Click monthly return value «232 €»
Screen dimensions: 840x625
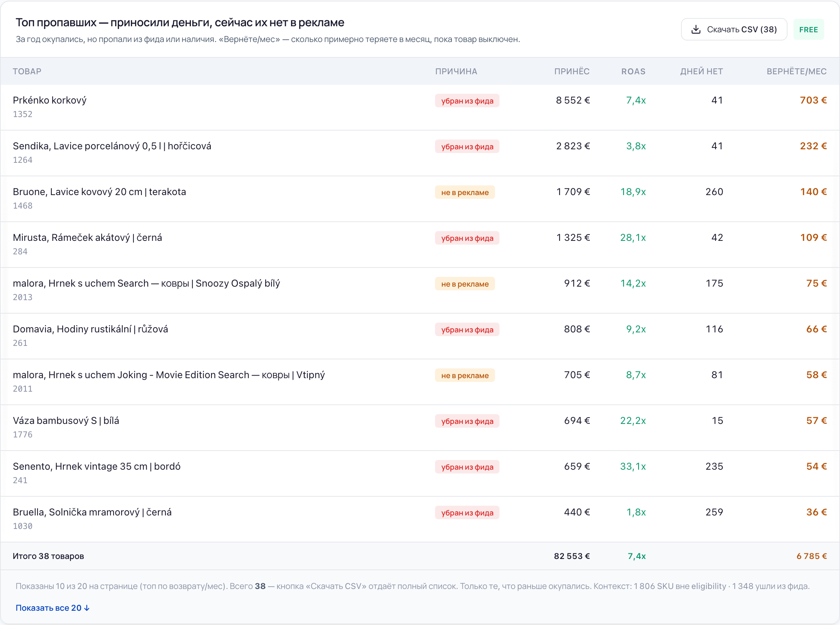tap(813, 146)
